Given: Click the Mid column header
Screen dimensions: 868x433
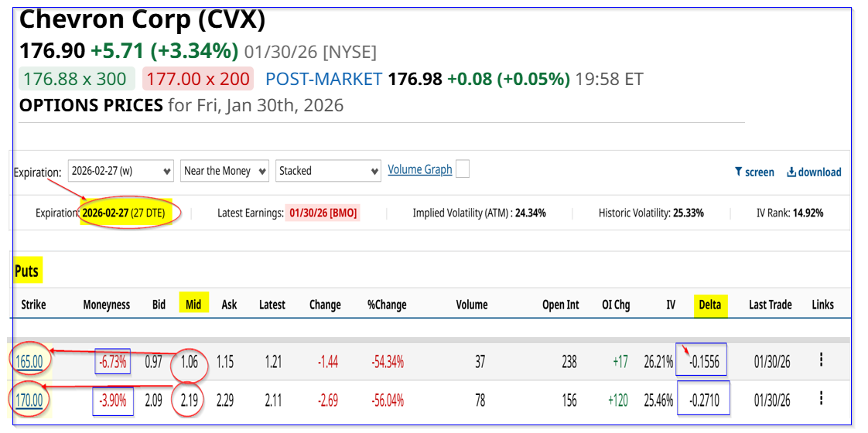Looking at the screenshot, I should tap(193, 305).
